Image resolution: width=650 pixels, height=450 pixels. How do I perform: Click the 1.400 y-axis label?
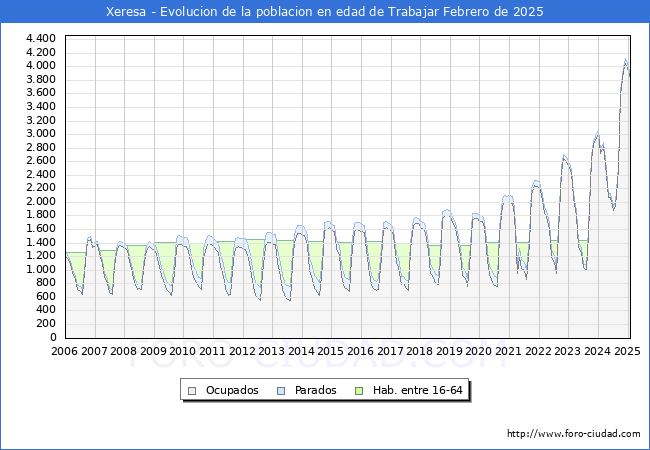coord(41,242)
